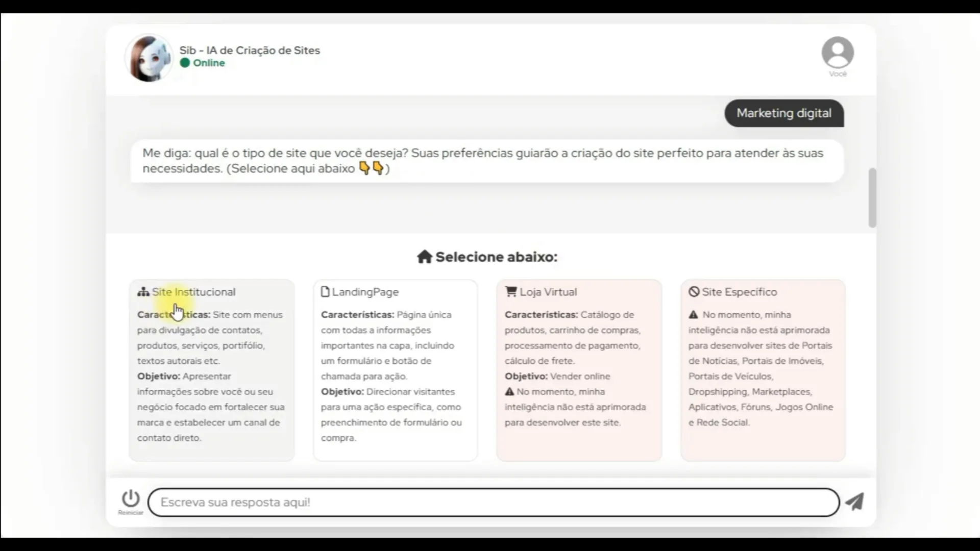The width and height of the screenshot is (980, 551).
Task: Click the Você user profile icon
Action: (837, 53)
